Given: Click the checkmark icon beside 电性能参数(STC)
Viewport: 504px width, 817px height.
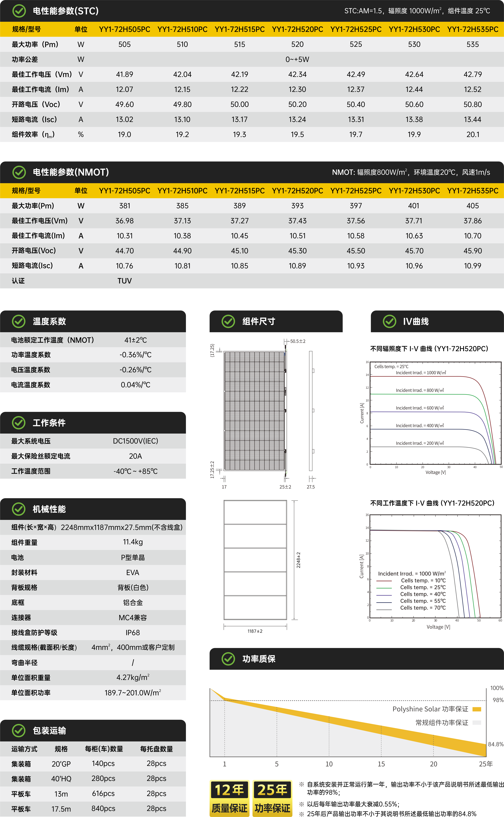Looking at the screenshot, I should pos(19,11).
